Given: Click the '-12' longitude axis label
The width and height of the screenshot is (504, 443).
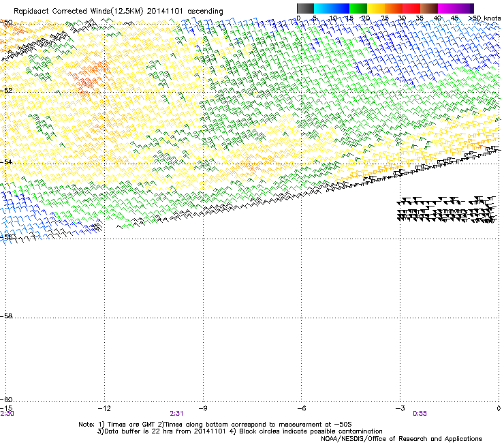Looking at the screenshot, I should click(104, 408).
